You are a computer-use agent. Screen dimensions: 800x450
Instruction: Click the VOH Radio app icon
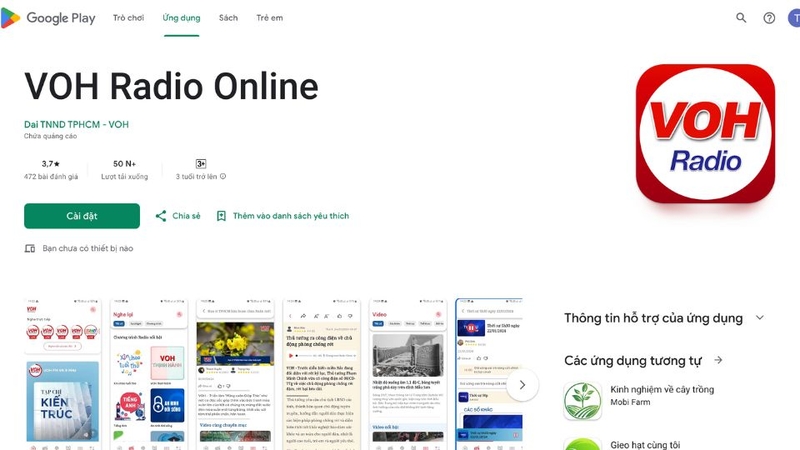click(x=705, y=134)
